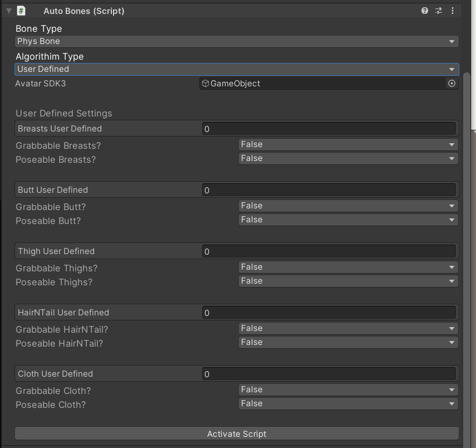Open the Algorithim Type dropdown
This screenshot has width=476, height=448.
point(237,69)
